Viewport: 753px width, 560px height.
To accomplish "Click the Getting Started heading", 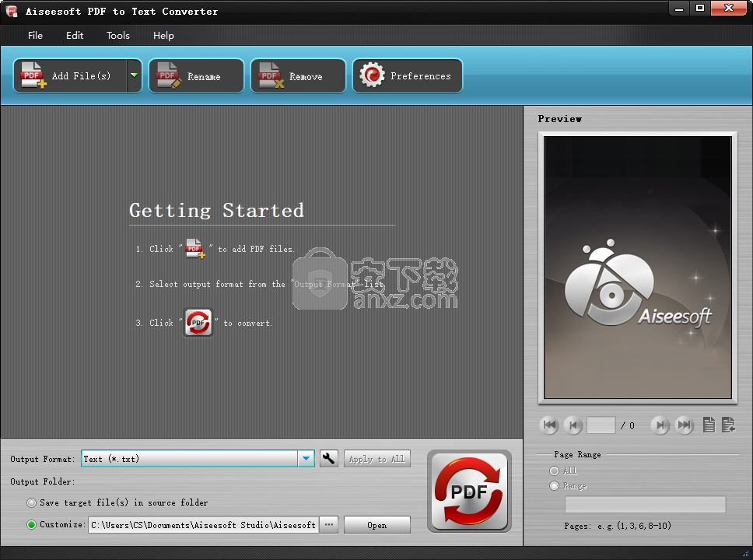I will (216, 210).
